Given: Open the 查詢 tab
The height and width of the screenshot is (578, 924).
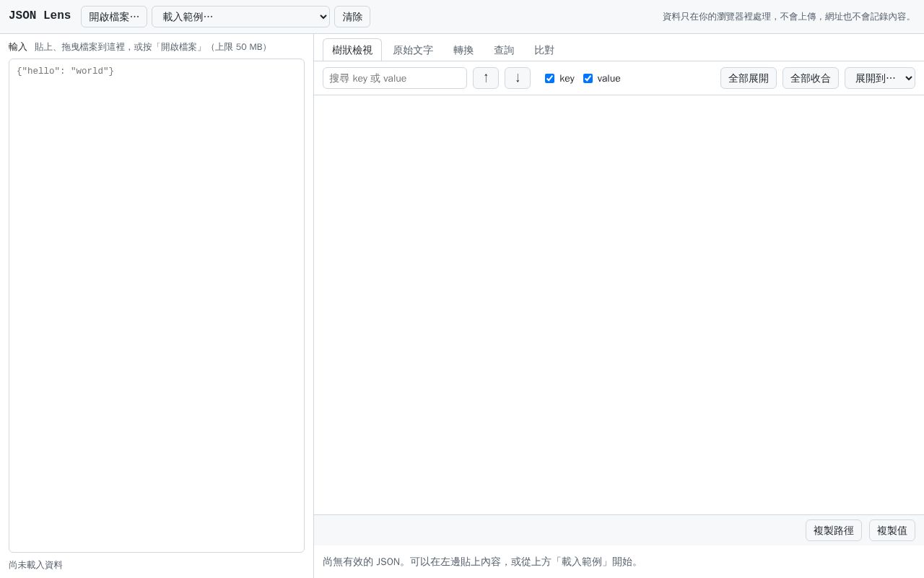Looking at the screenshot, I should pyautogui.click(x=504, y=50).
